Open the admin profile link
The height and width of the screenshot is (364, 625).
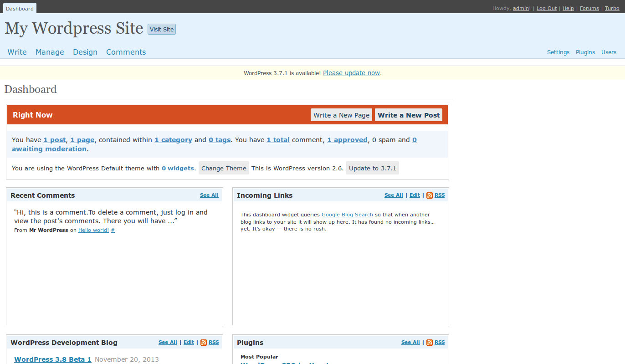pos(521,8)
